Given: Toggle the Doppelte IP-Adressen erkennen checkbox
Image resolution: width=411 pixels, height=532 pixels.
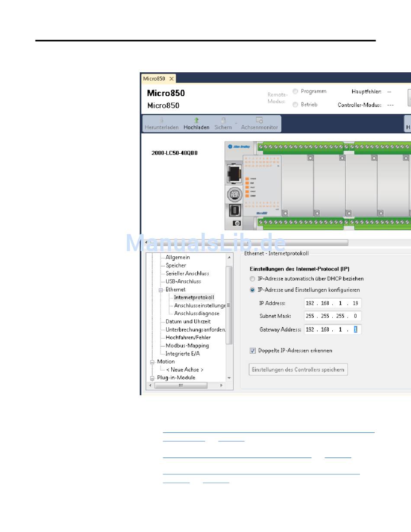Looking at the screenshot, I should pyautogui.click(x=253, y=351).
